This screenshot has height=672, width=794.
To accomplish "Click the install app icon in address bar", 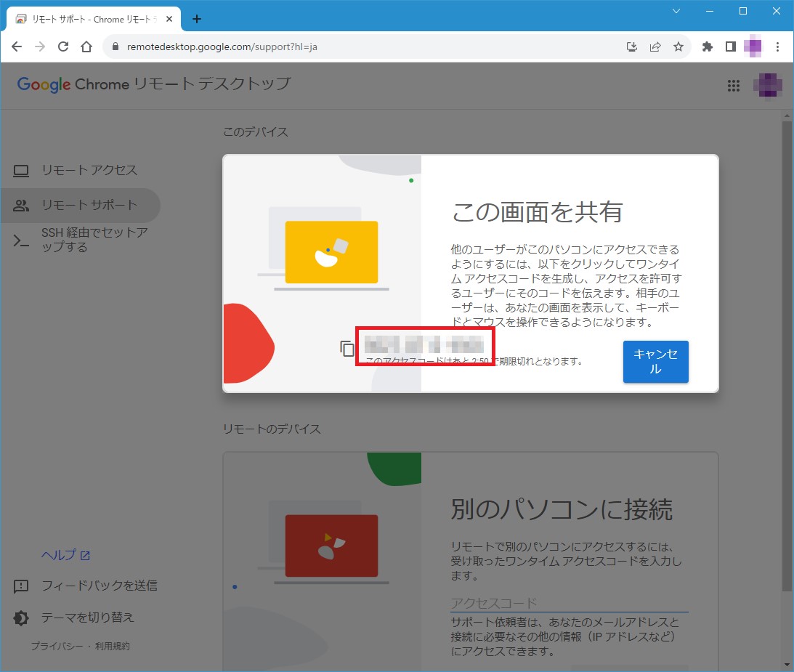I will pyautogui.click(x=632, y=46).
